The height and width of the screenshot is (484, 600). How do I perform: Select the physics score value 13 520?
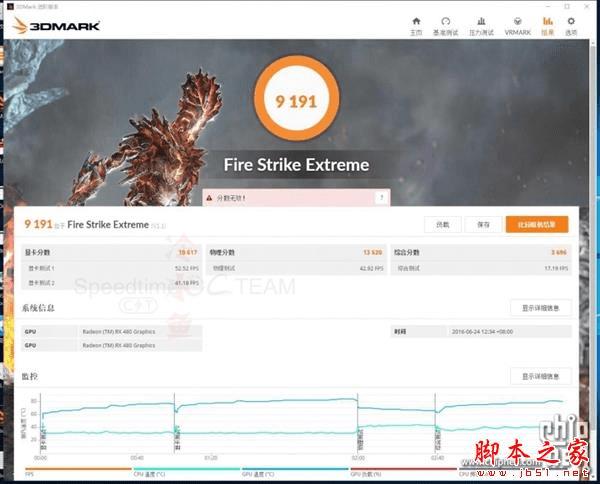coord(373,252)
